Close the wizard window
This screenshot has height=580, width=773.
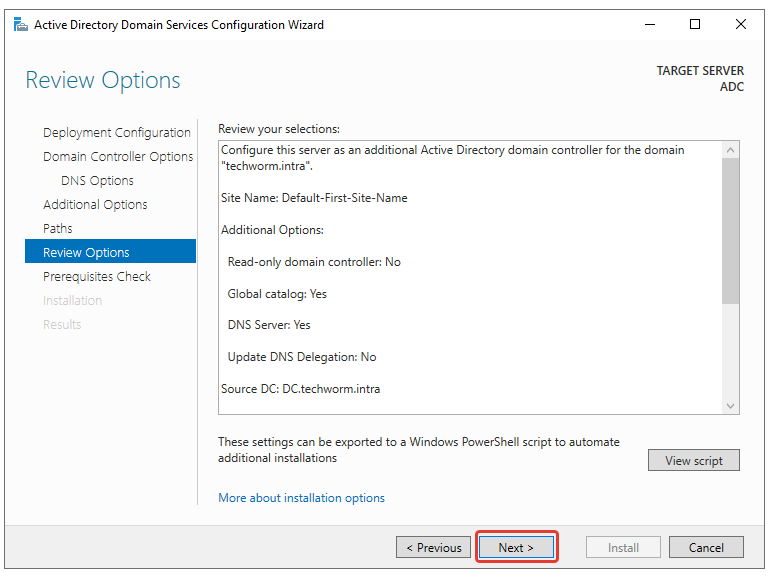(x=741, y=25)
